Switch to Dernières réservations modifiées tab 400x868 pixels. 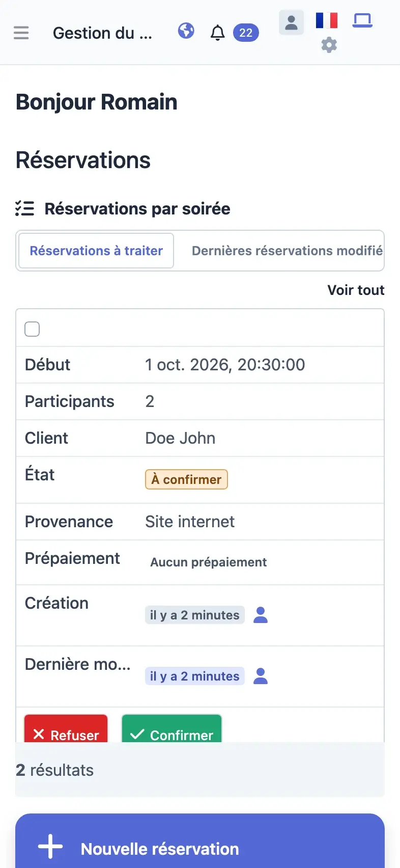[x=287, y=251]
